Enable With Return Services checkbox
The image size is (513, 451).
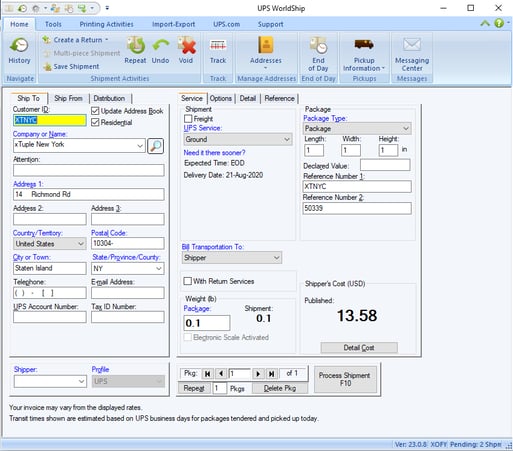(188, 281)
